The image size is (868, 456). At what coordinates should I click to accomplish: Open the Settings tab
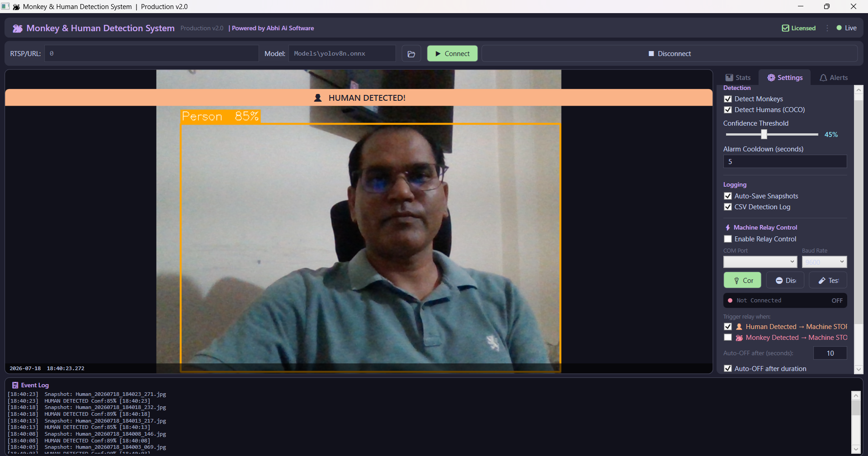pyautogui.click(x=785, y=78)
